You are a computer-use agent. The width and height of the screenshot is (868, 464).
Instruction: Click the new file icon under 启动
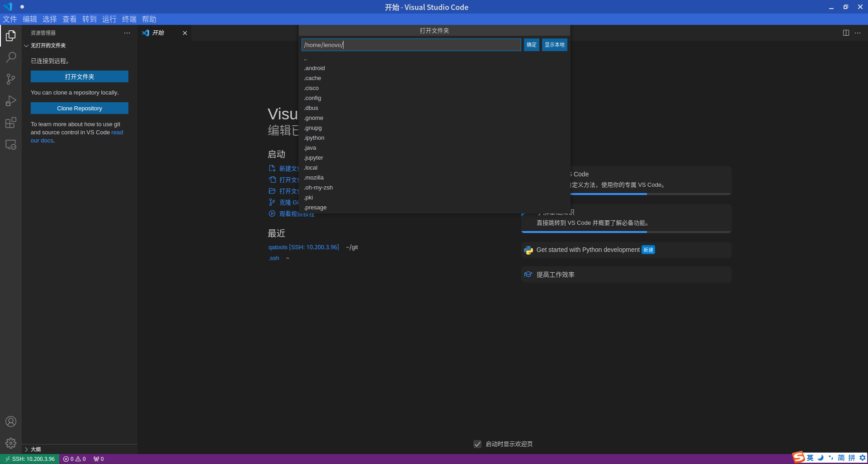272,168
